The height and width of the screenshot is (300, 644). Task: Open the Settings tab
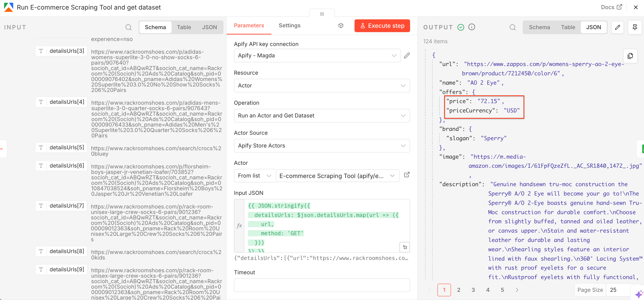click(289, 25)
